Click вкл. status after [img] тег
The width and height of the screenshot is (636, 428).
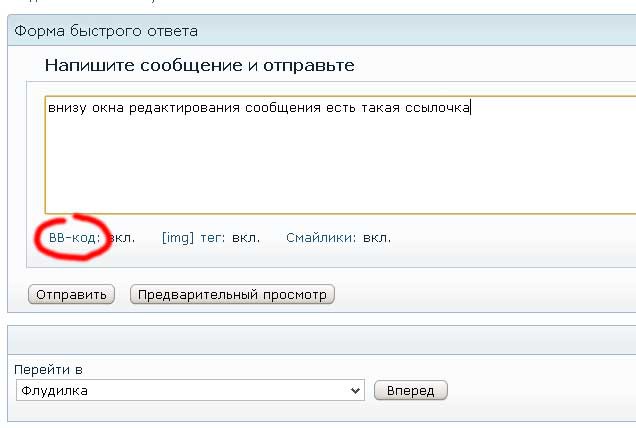pos(246,238)
